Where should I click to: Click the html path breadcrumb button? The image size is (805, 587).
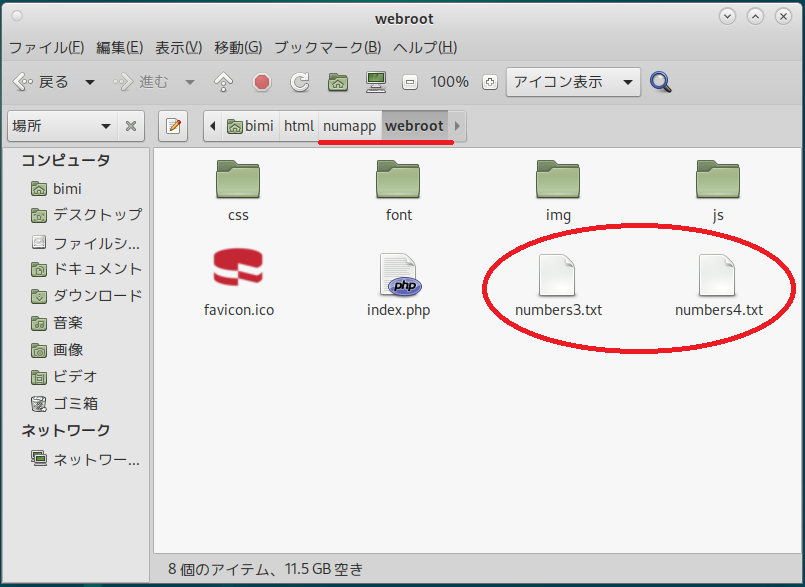tap(298, 126)
